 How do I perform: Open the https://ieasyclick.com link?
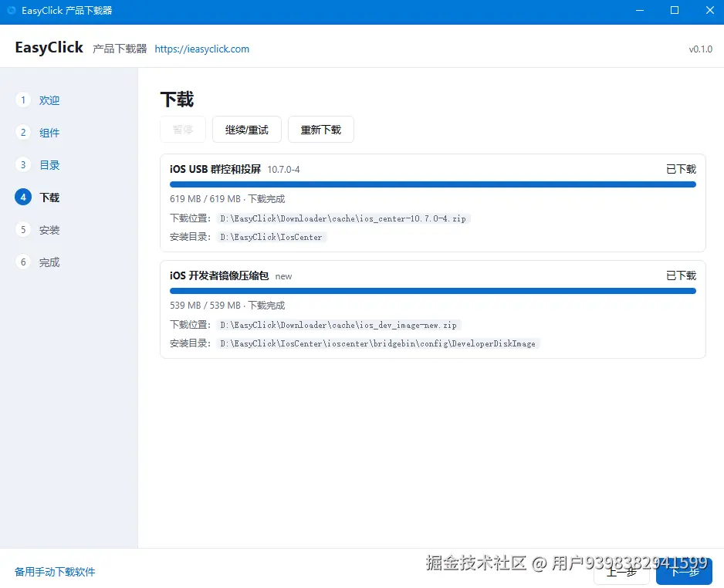tap(201, 49)
